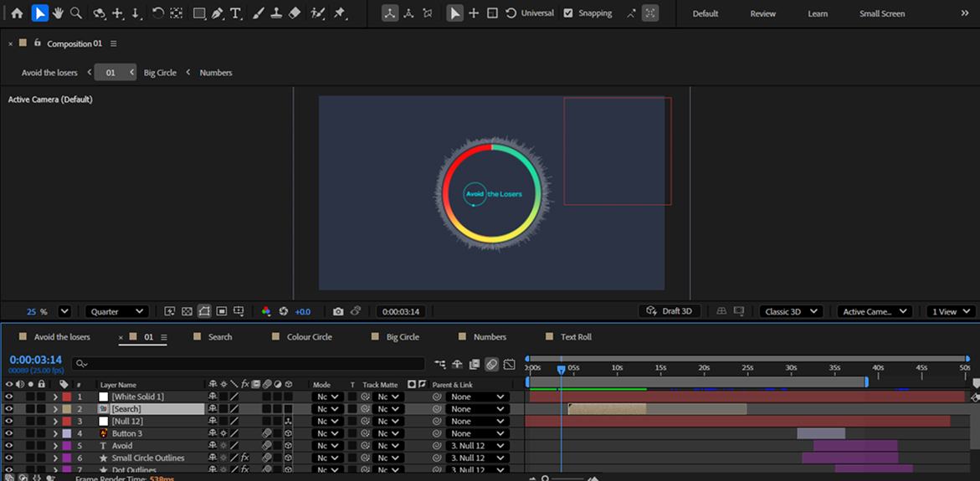Toggle the Snapping checkbox
The height and width of the screenshot is (481, 980).
pyautogui.click(x=568, y=13)
